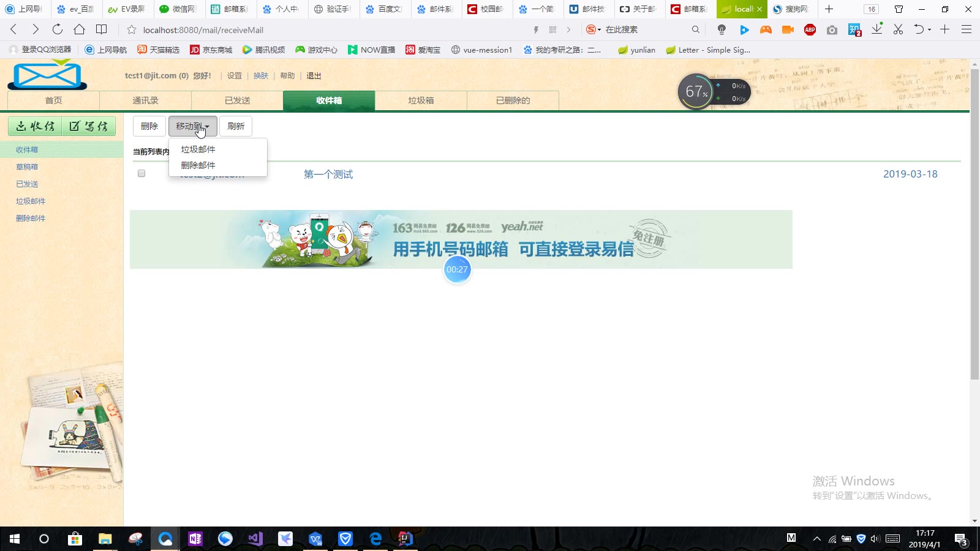Click the browser back arrow
This screenshot has width=980, height=551.
tap(13, 29)
